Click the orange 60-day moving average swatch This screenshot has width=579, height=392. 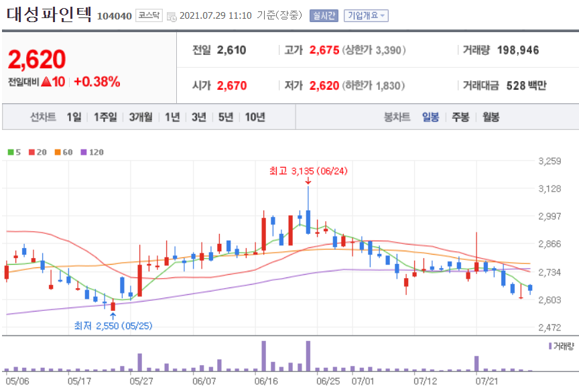pyautogui.click(x=58, y=152)
